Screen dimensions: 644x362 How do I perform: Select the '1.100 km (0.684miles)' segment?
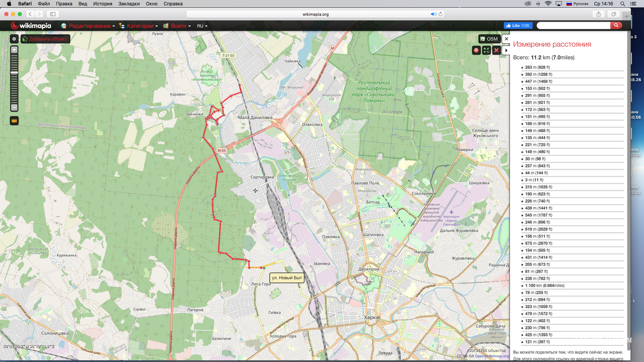coord(544,286)
